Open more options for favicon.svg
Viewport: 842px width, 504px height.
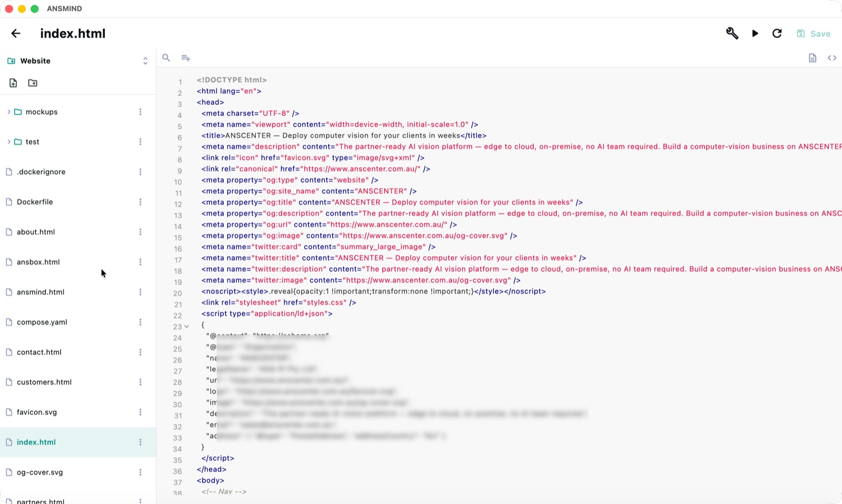click(141, 412)
